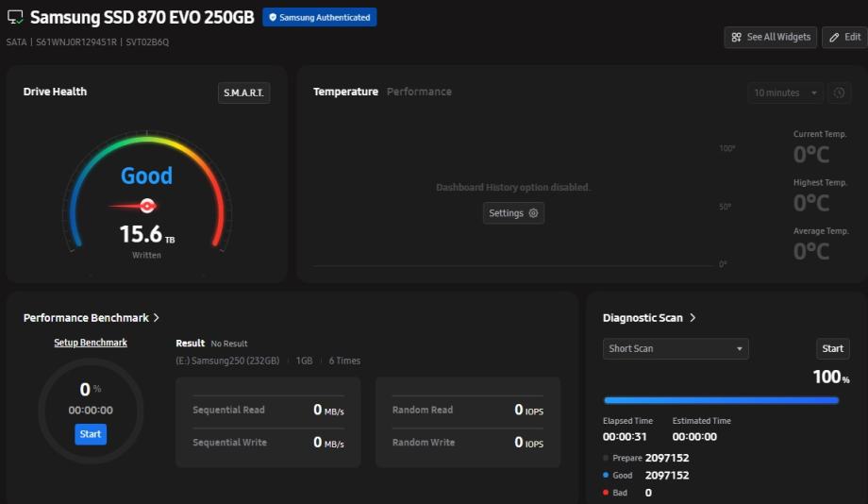Click the 'Good' health status text

point(146,176)
